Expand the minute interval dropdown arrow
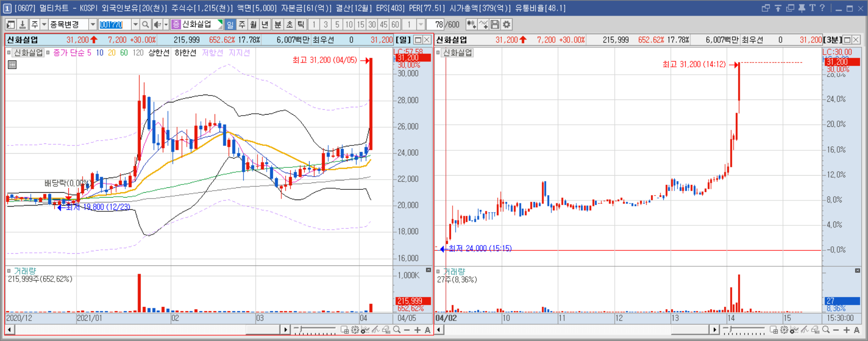Image resolution: width=868 pixels, height=341 pixels. point(420,24)
